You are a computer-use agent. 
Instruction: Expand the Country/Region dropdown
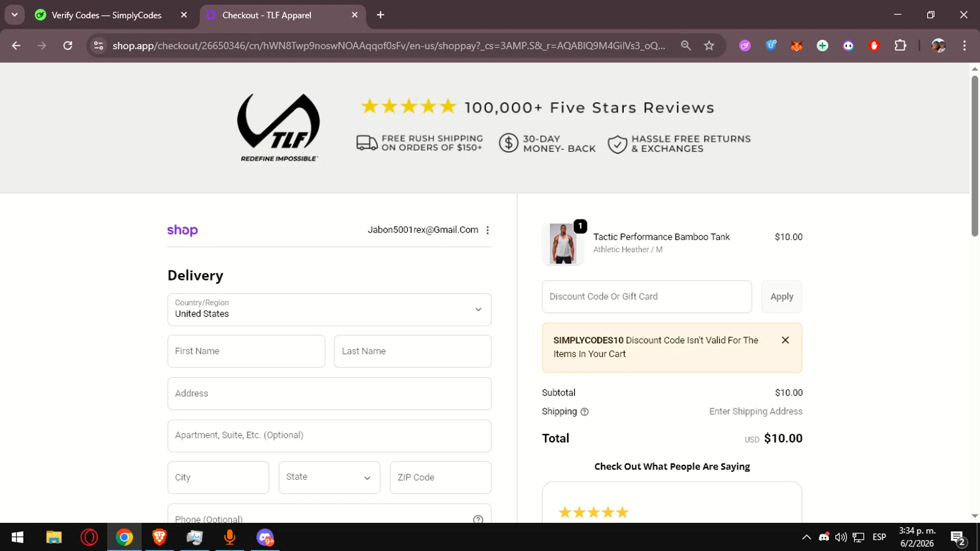[x=329, y=309]
